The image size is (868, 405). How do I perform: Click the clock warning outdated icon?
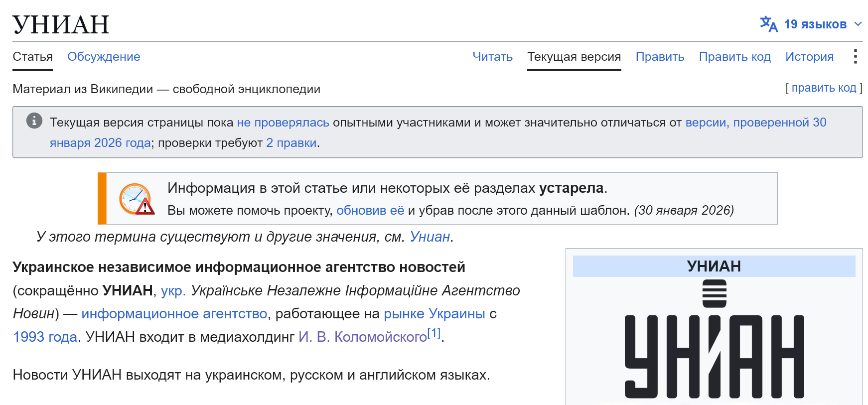[137, 199]
